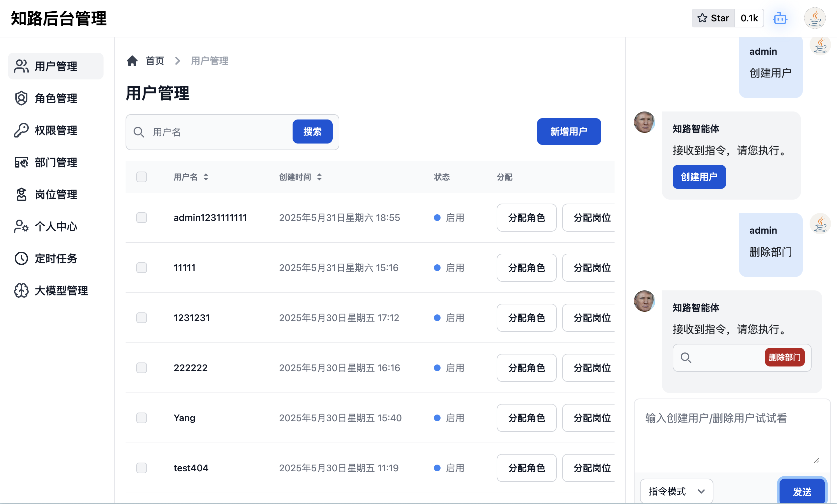Check the checkbox for user Yang
837x504 pixels.
[x=142, y=418]
